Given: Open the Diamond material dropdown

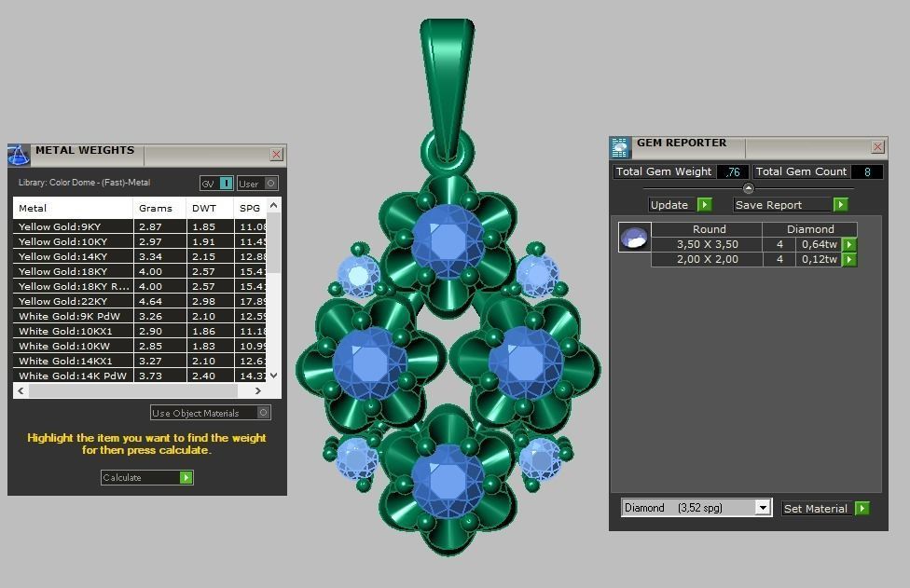Looking at the screenshot, I should click(x=763, y=508).
